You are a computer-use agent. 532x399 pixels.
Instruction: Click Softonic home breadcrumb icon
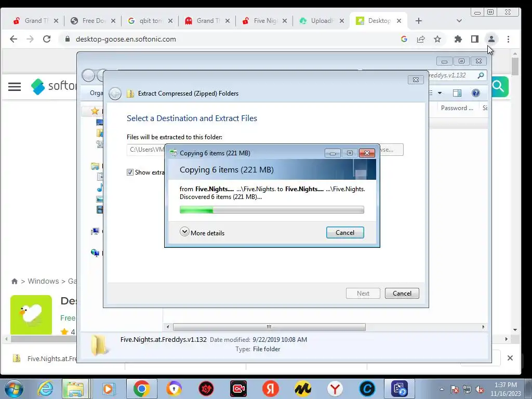coord(14,281)
